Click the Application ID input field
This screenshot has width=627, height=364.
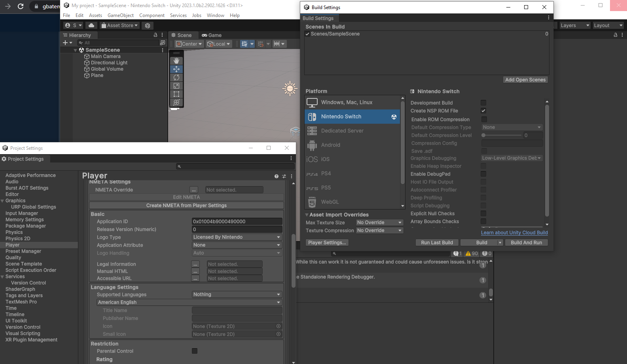tap(237, 222)
